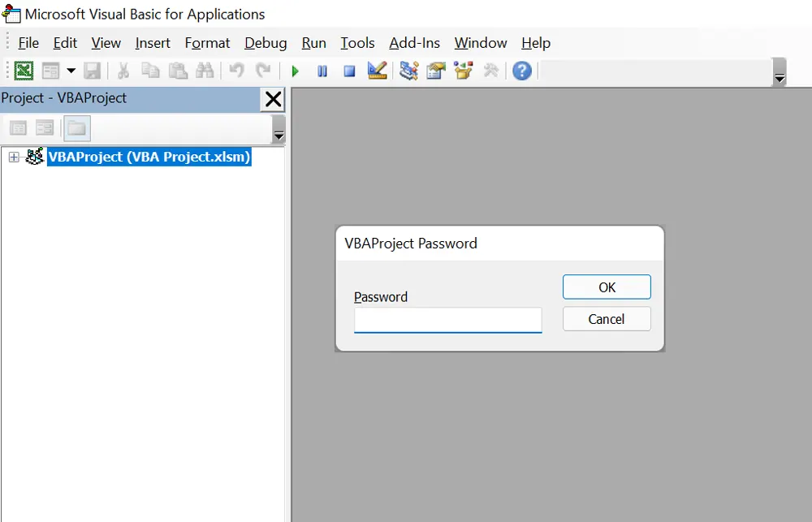The image size is (812, 522).
Task: Show the Properties Window icon
Action: [x=436, y=71]
